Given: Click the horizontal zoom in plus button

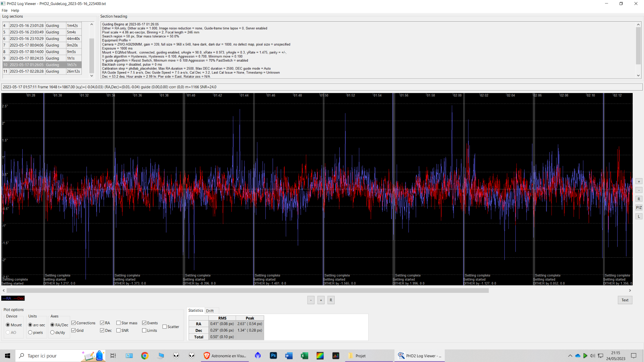Looking at the screenshot, I should 321,300.
